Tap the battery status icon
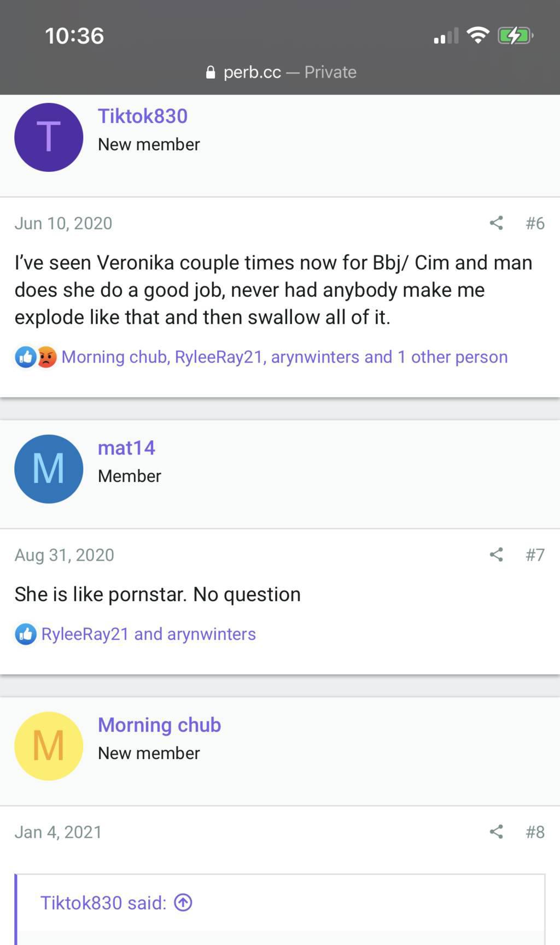Viewport: 560px width, 945px height. [515, 36]
